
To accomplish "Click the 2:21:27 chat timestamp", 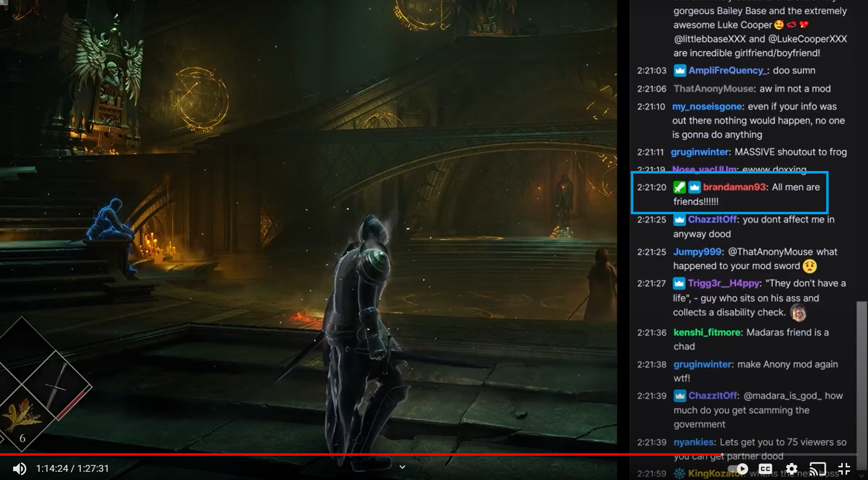I will pyautogui.click(x=651, y=283).
